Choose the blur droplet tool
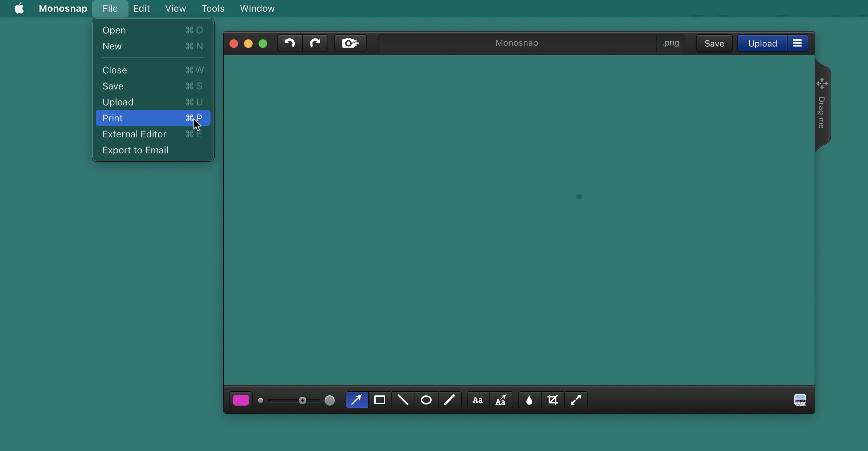 coord(529,400)
